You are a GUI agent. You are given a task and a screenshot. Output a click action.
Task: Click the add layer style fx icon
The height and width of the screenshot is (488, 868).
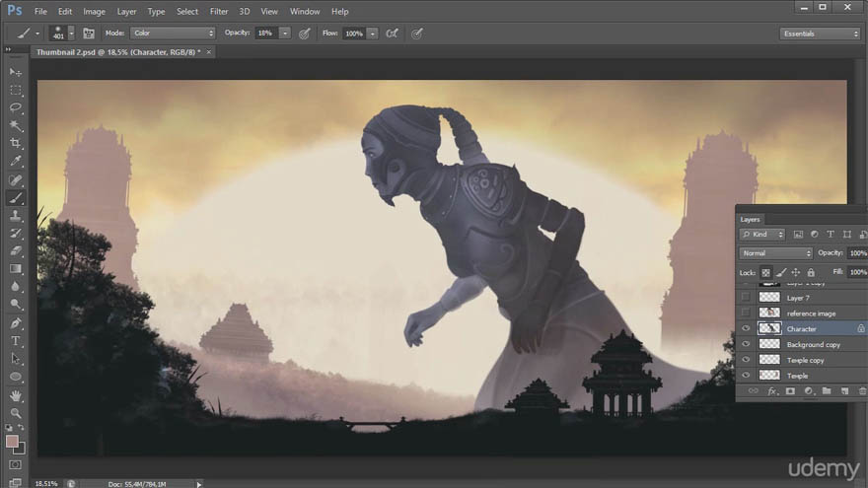(x=771, y=391)
